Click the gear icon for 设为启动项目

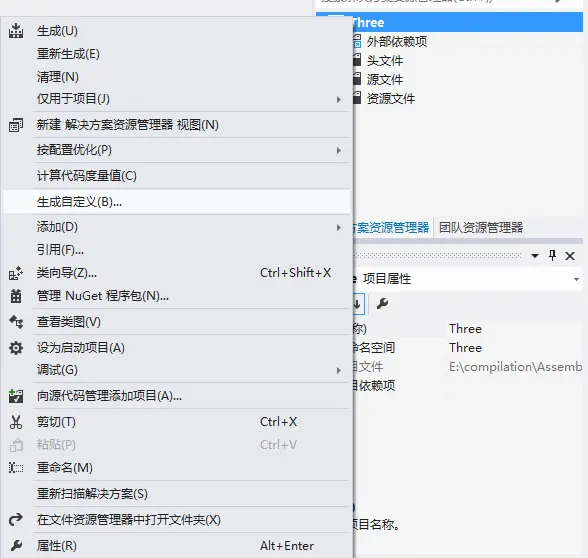16,348
